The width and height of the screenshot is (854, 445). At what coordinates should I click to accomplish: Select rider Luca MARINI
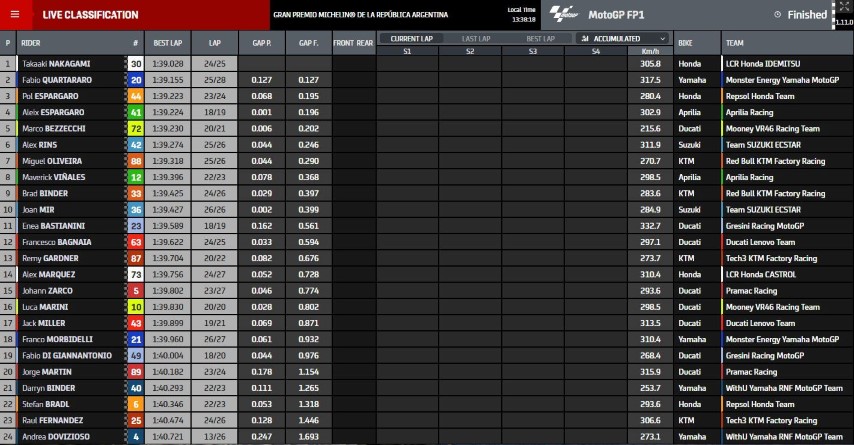(x=45, y=307)
